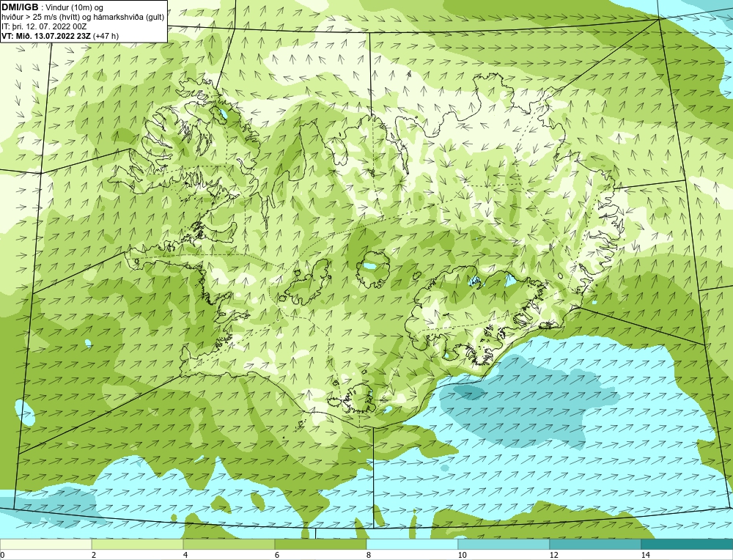Click the legend label 14
The image size is (733, 560).
[x=646, y=555]
